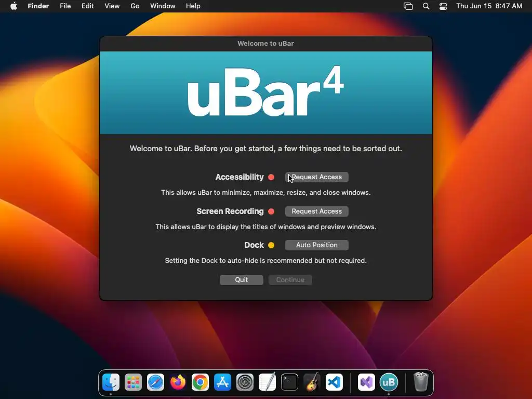Open GarageBand from the Dock
The height and width of the screenshot is (399, 532).
tap(312, 382)
